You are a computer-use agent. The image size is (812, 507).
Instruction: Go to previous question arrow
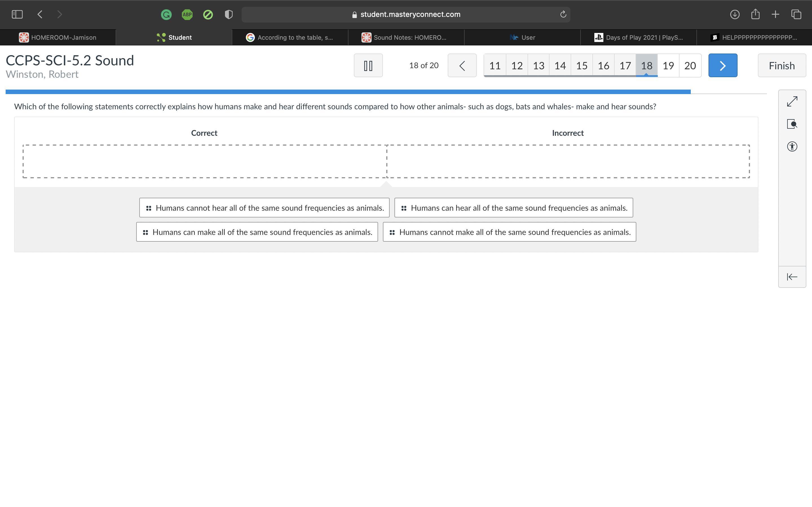[x=462, y=65]
